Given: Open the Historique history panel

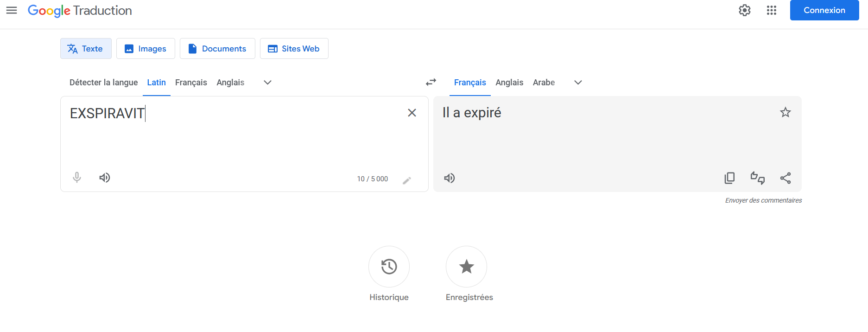Looking at the screenshot, I should (389, 267).
